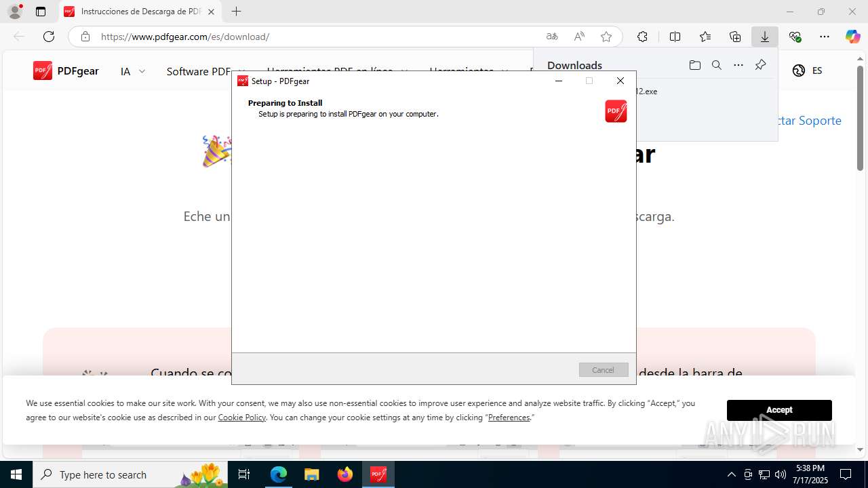This screenshot has height=488, width=868.
Task: Open Firefox from the taskbar
Action: [345, 474]
